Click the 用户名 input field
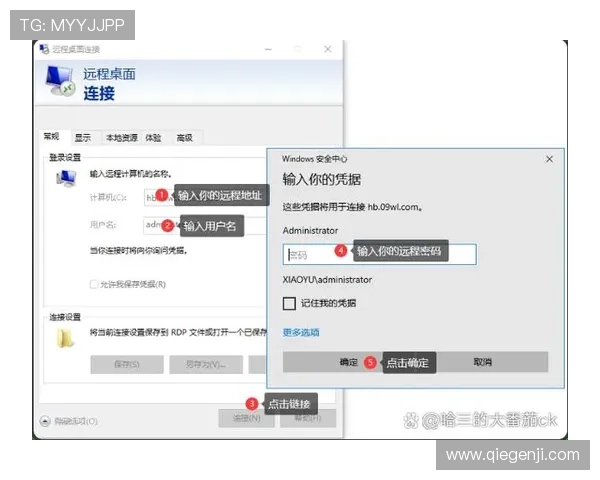 click(205, 225)
